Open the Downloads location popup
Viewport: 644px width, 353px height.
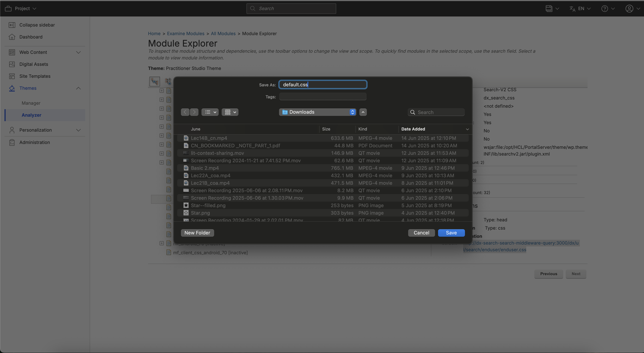(318, 112)
